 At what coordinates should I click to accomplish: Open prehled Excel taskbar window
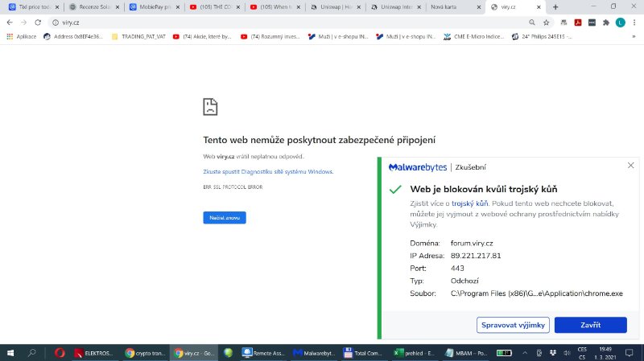pos(414,353)
